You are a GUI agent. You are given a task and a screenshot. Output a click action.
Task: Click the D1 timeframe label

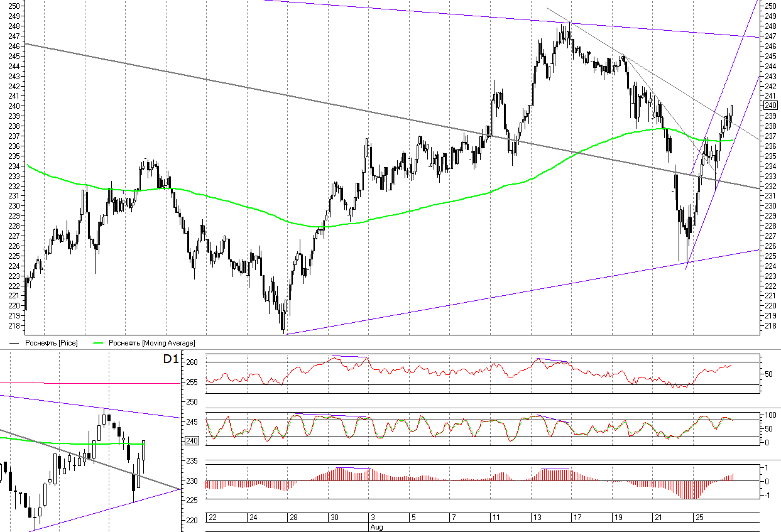[x=170, y=359]
